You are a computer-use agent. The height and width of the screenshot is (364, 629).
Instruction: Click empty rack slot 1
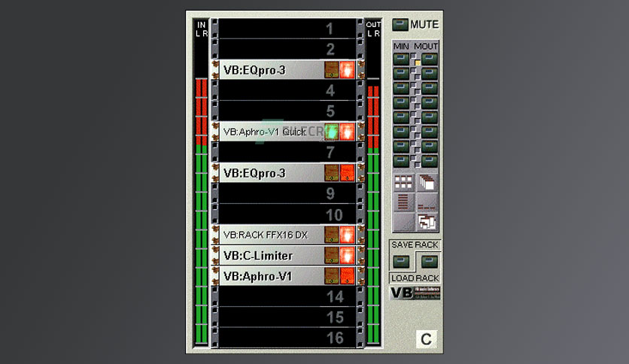(287, 29)
